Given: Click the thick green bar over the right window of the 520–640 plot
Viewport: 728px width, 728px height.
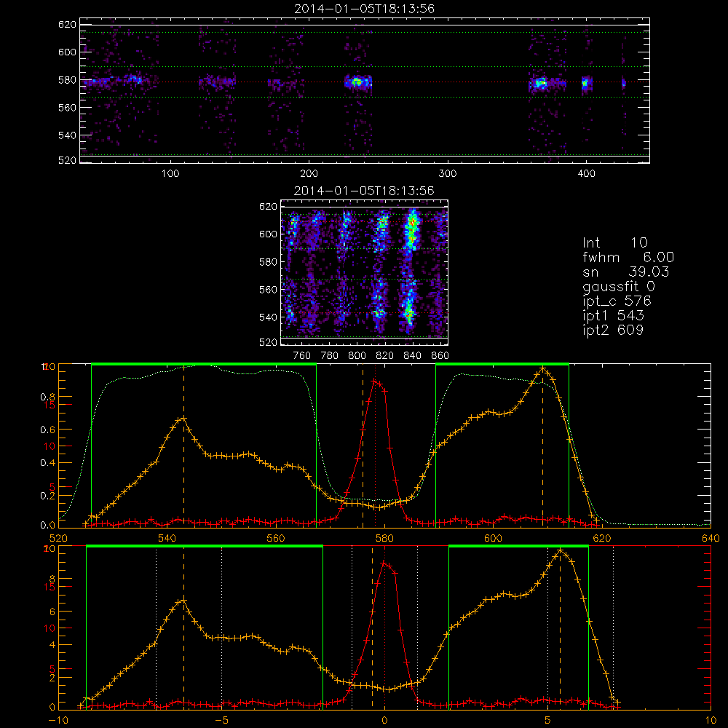Looking at the screenshot, I should [x=502, y=364].
